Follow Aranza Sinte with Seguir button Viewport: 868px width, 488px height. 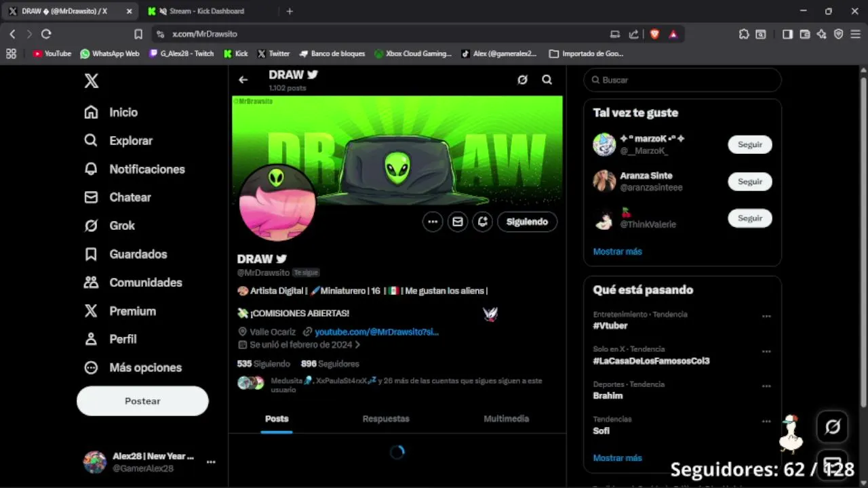[750, 182]
